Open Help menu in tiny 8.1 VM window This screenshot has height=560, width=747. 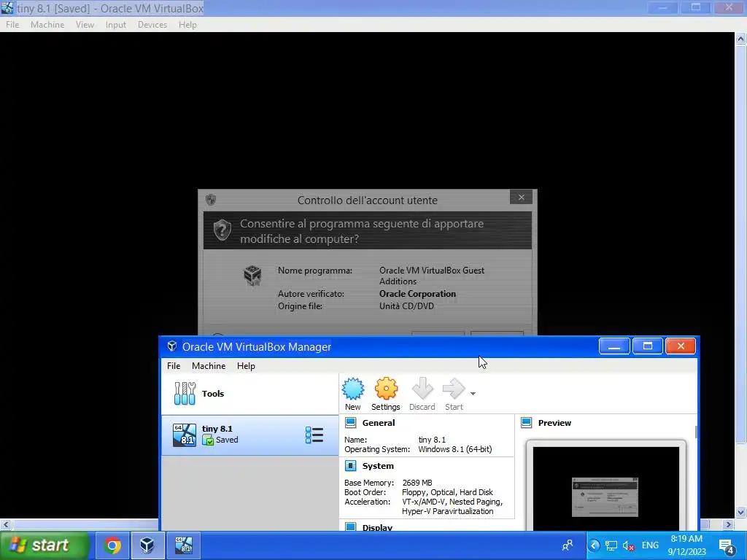[187, 25]
